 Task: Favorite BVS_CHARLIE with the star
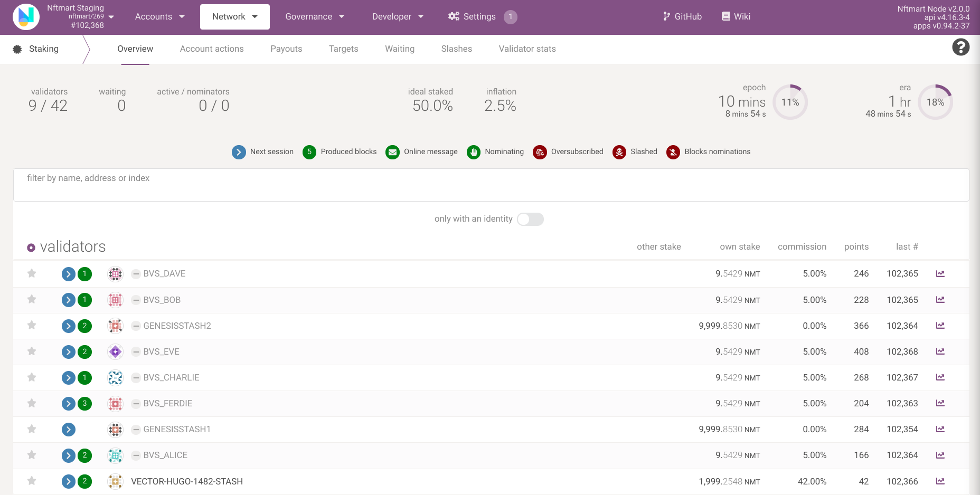pyautogui.click(x=32, y=377)
